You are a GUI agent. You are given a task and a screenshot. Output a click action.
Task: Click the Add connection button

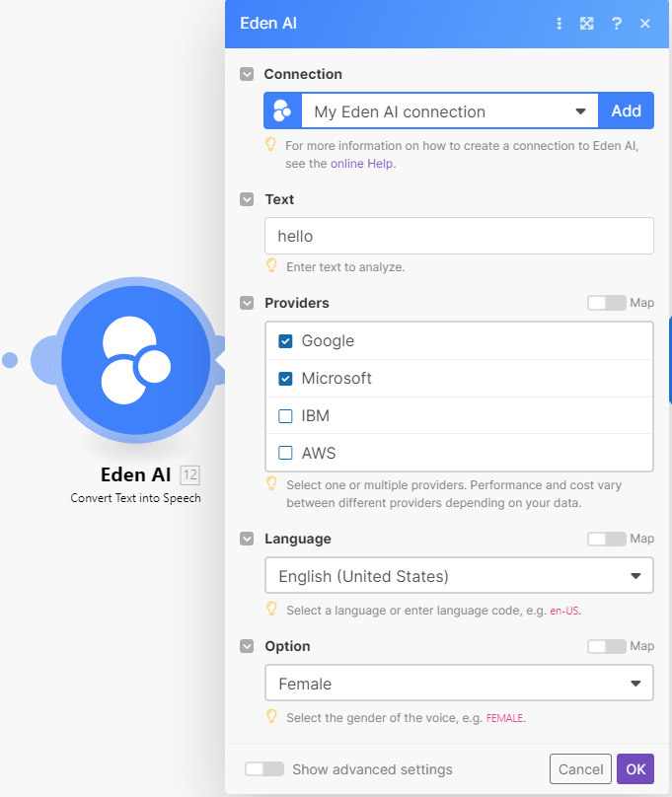pos(627,110)
